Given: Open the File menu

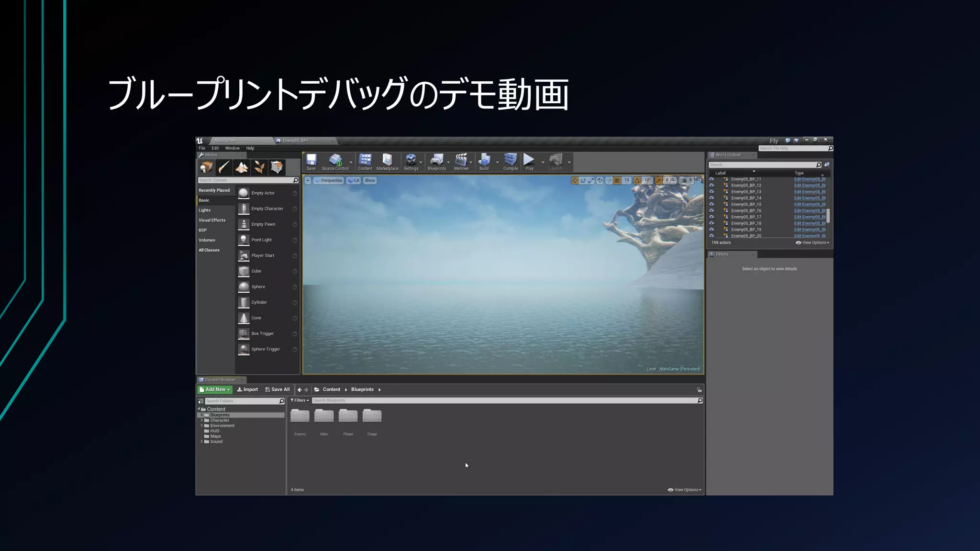Looking at the screenshot, I should (202, 148).
